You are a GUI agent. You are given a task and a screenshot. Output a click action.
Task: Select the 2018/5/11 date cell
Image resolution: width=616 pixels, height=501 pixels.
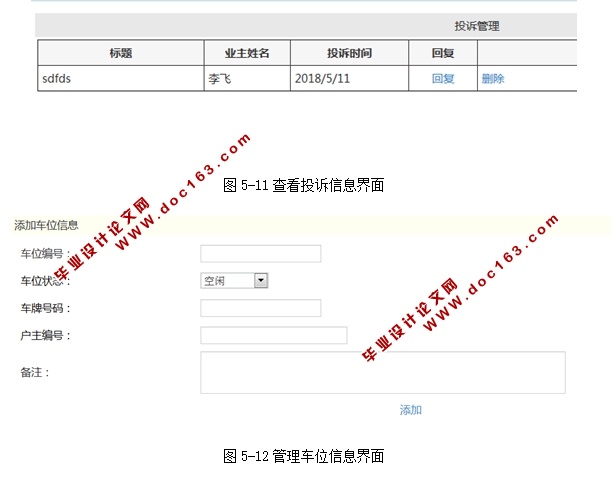click(349, 79)
